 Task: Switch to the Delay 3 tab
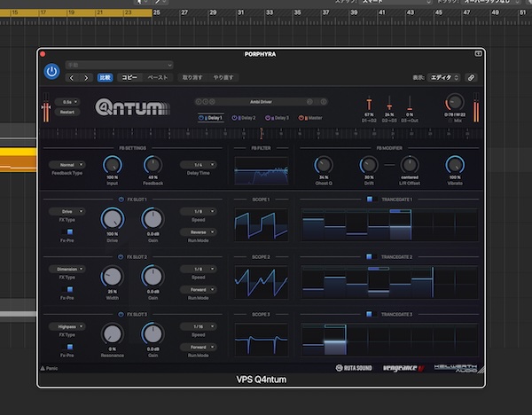pyautogui.click(x=278, y=118)
